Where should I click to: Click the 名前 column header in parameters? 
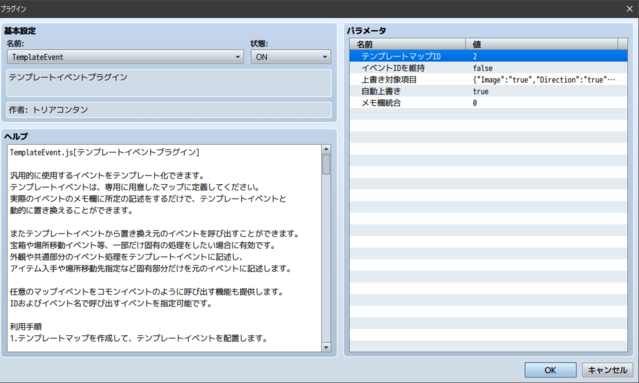coord(408,44)
